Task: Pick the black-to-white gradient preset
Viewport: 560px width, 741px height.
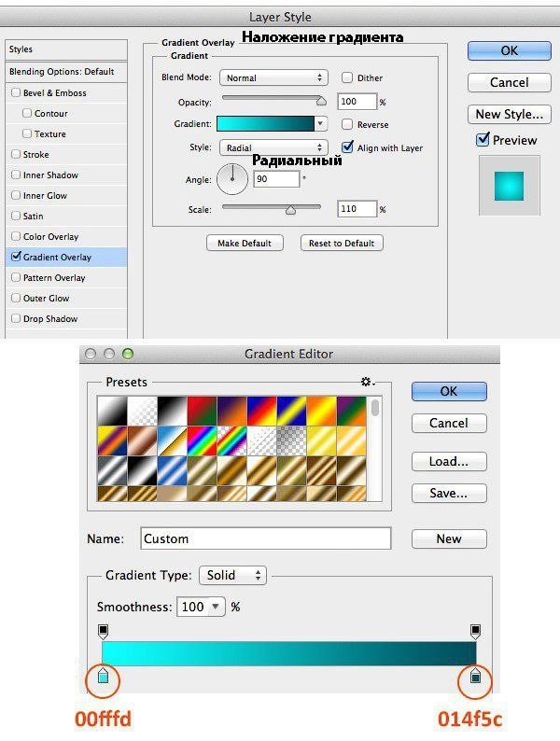Action: [x=173, y=411]
